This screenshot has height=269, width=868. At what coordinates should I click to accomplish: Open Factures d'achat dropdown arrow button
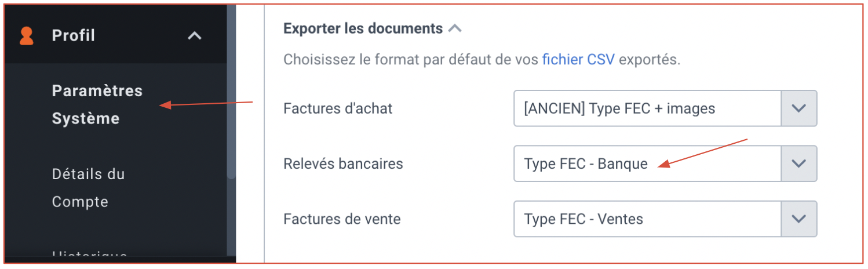799,108
